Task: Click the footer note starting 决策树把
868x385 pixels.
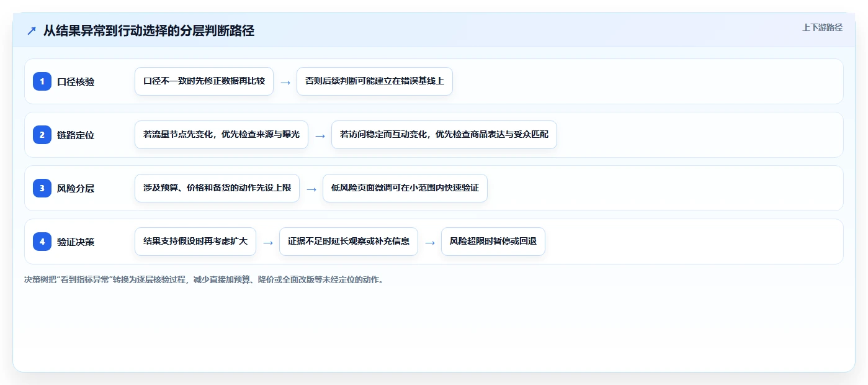Action: coord(204,280)
